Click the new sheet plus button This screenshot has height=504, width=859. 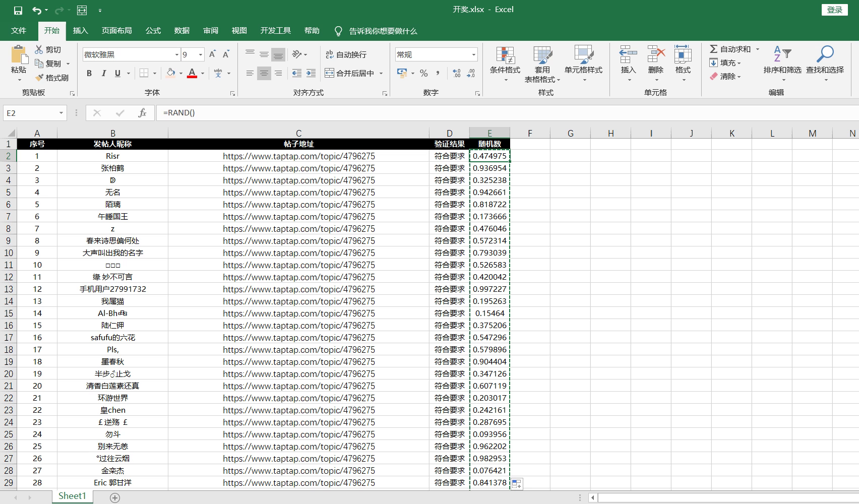click(x=115, y=497)
